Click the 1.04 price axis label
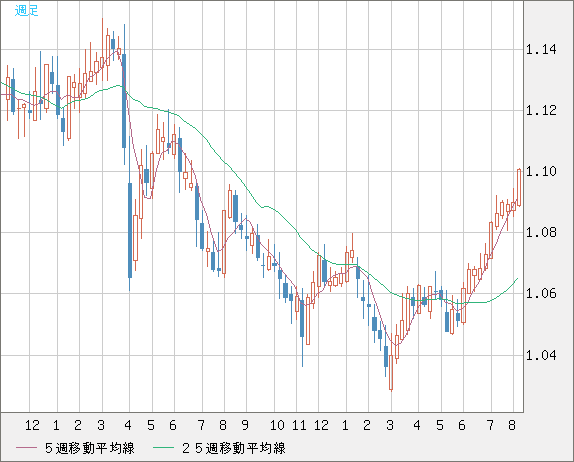The width and height of the screenshot is (574, 462). [541, 355]
